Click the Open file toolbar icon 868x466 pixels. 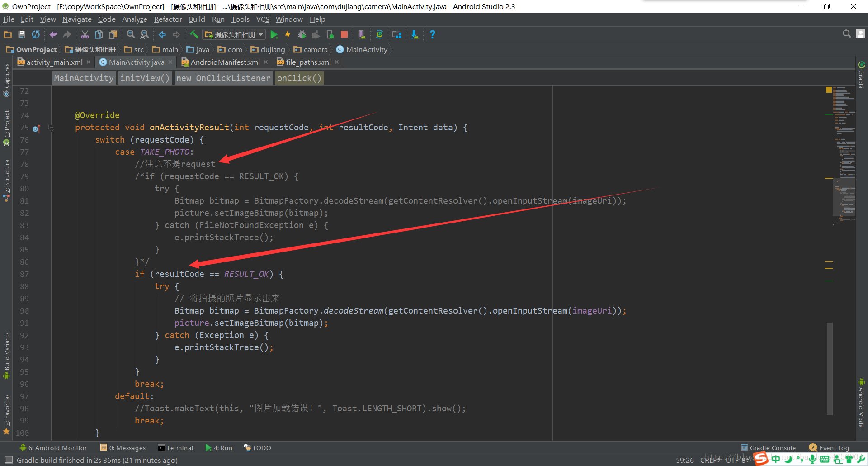click(x=8, y=34)
